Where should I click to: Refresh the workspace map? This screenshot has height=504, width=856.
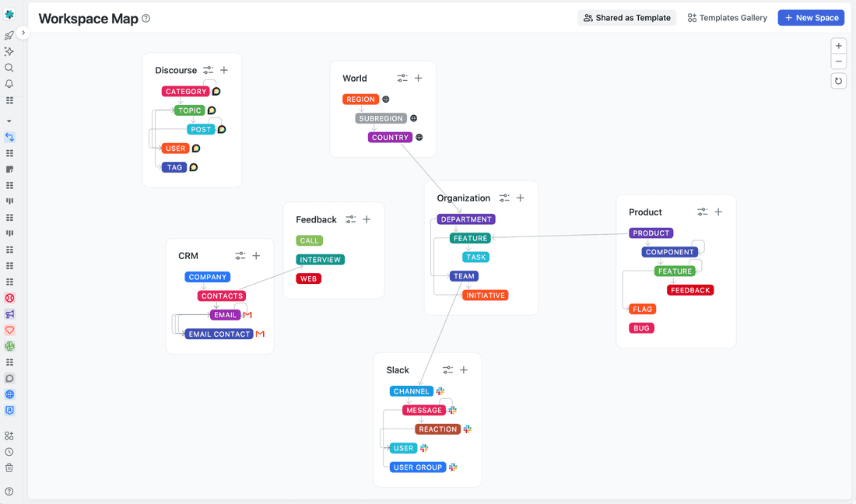point(838,80)
